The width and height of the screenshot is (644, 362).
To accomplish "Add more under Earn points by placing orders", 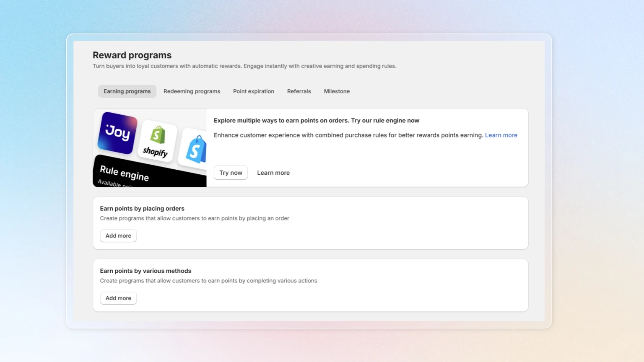I will click(x=118, y=236).
